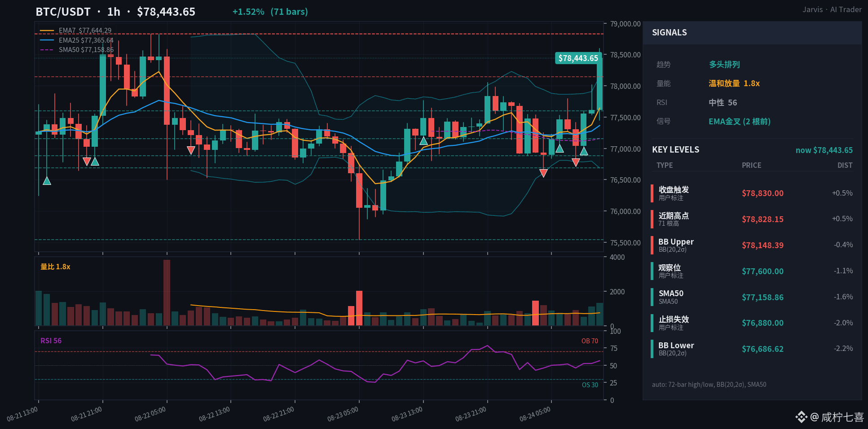The width and height of the screenshot is (868, 429).
Task: Click the -0.4% distance value
Action: [843, 245]
